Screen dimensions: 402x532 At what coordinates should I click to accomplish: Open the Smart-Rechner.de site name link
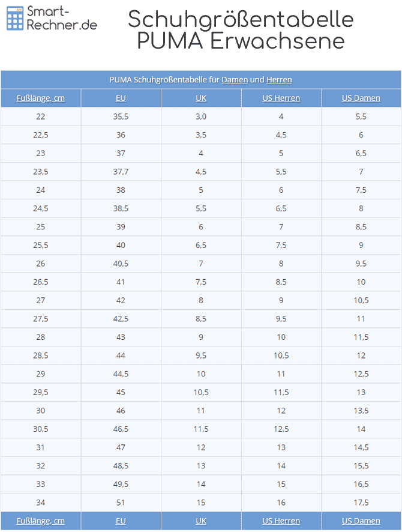pyautogui.click(x=61, y=19)
